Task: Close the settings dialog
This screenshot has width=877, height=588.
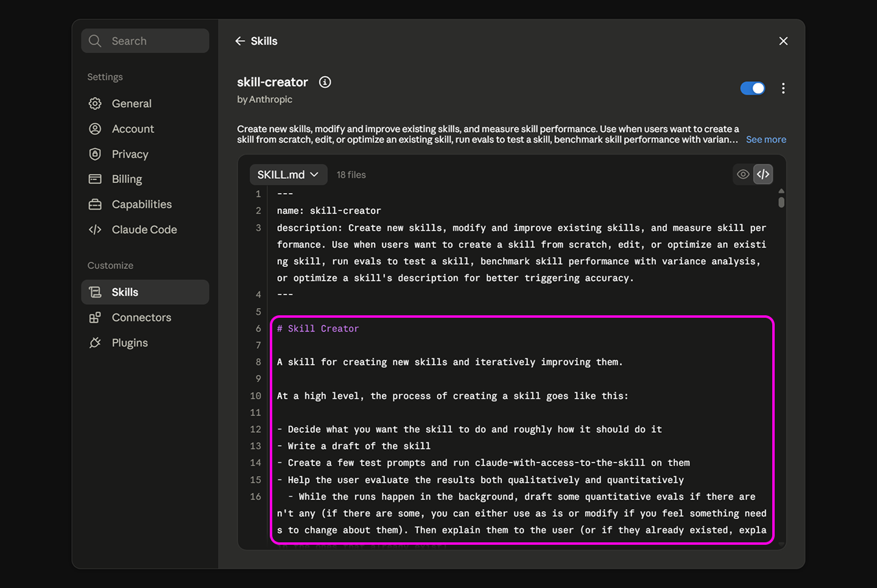Action: click(x=783, y=41)
